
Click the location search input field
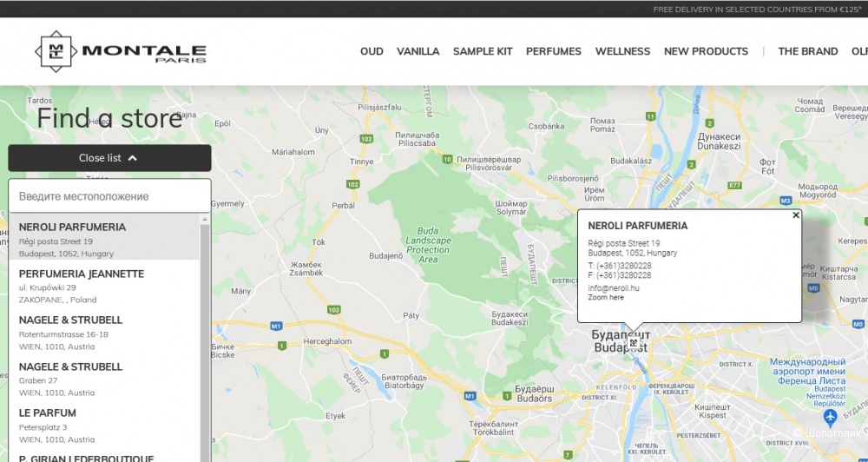pos(109,196)
